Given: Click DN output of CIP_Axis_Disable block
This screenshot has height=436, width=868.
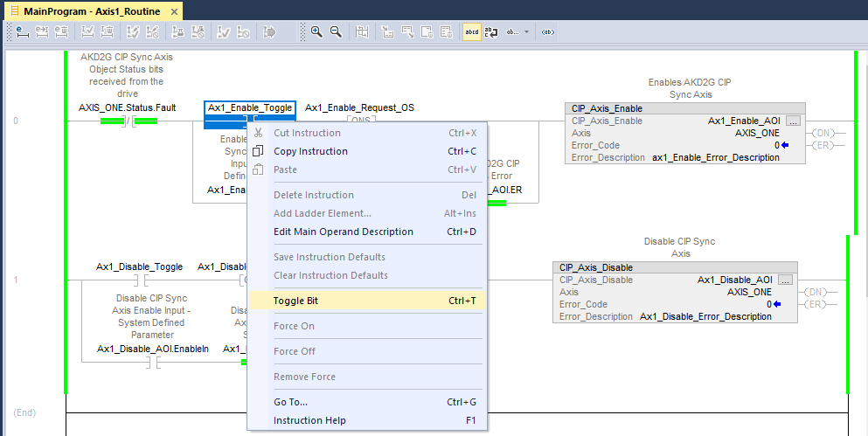Looking at the screenshot, I should pos(816,292).
